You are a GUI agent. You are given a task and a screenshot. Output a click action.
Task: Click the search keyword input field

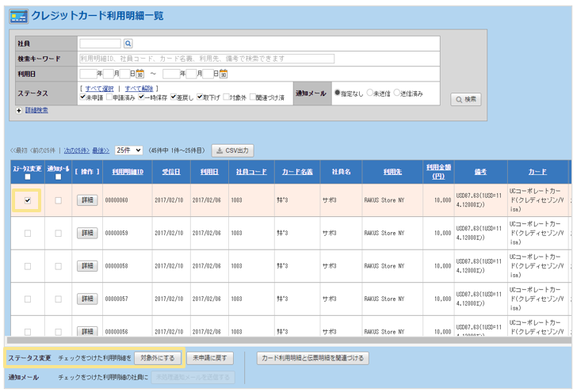pyautogui.click(x=206, y=59)
